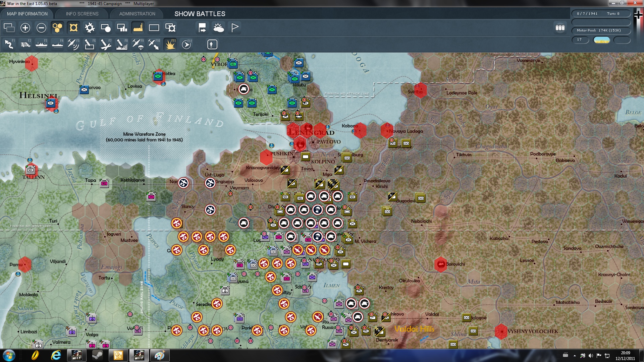644x362 pixels.
Task: Click the empty rectangle toolbar icon
Action: (154, 28)
